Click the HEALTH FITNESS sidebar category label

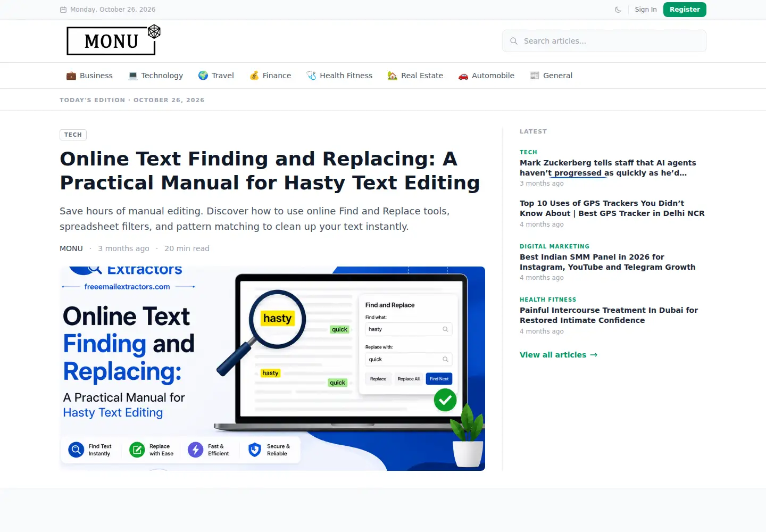pyautogui.click(x=548, y=300)
